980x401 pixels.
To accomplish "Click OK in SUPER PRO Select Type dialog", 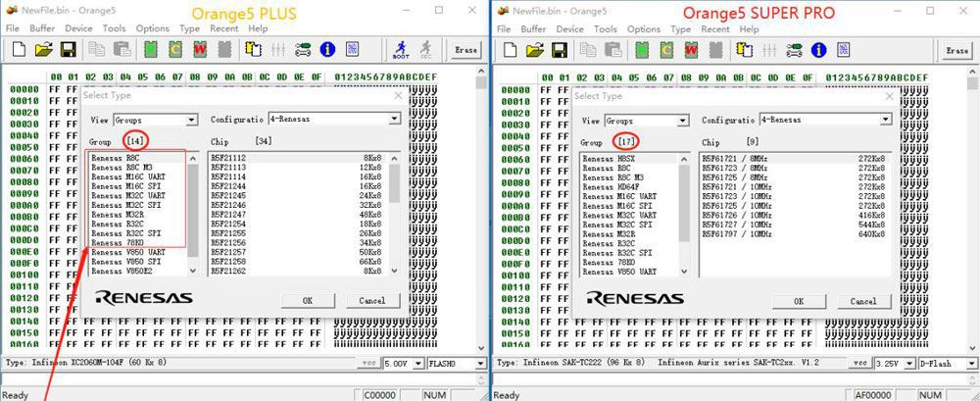I will pos(799,301).
